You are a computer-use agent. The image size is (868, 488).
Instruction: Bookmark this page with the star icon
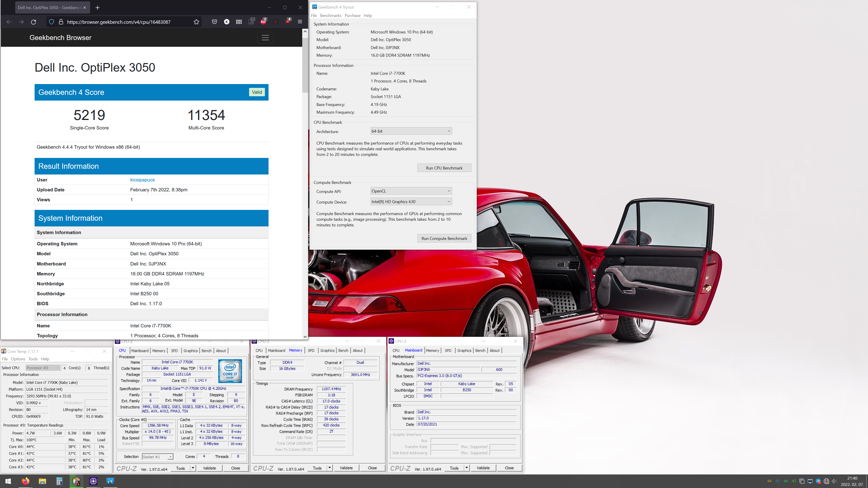click(196, 22)
